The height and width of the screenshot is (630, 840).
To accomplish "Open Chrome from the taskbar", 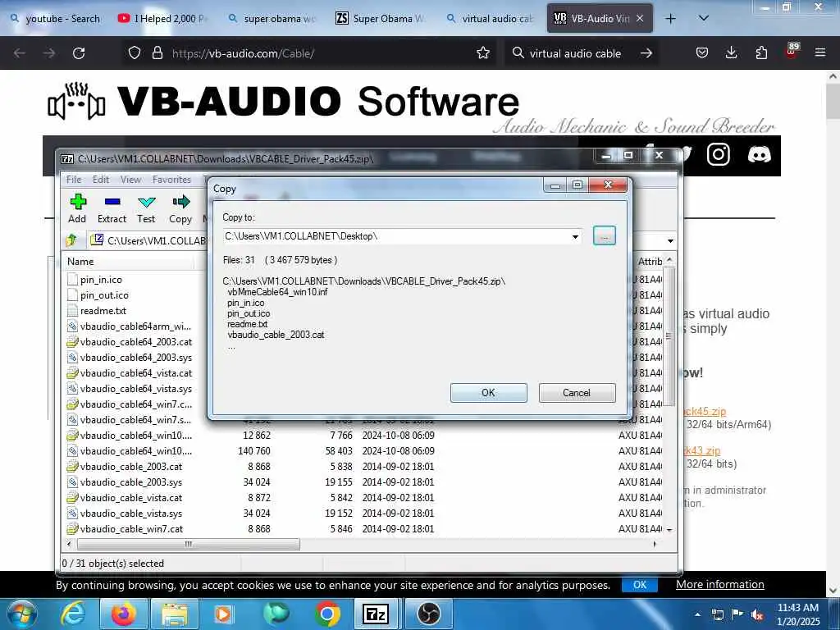I will click(326, 614).
